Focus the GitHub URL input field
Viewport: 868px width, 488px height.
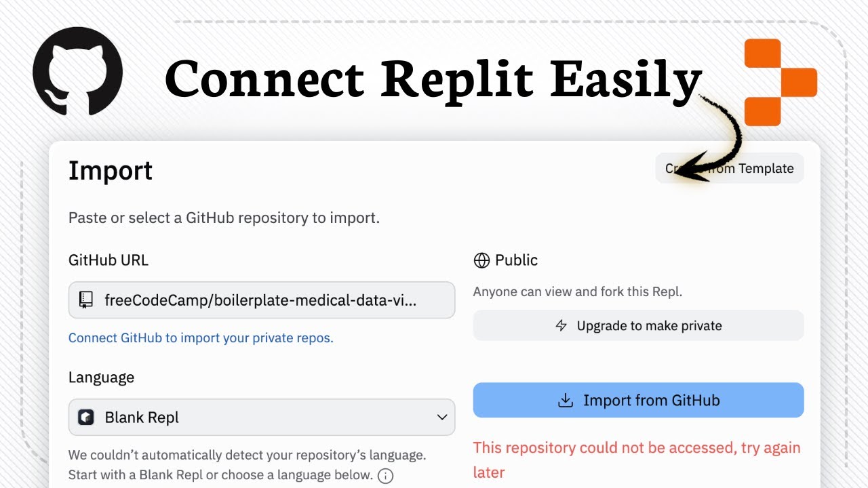pyautogui.click(x=261, y=300)
